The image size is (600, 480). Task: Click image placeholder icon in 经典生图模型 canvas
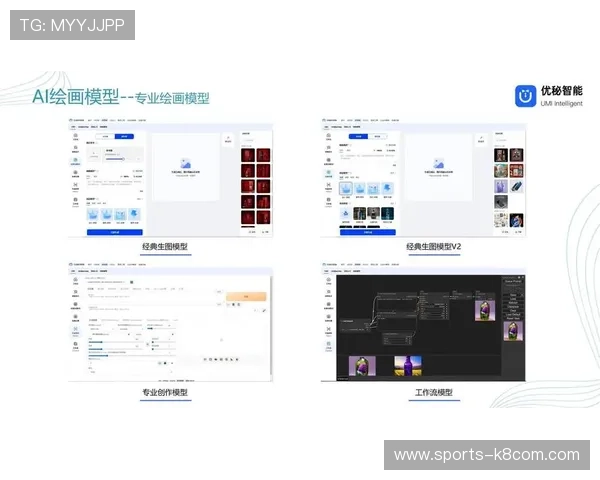click(x=186, y=164)
